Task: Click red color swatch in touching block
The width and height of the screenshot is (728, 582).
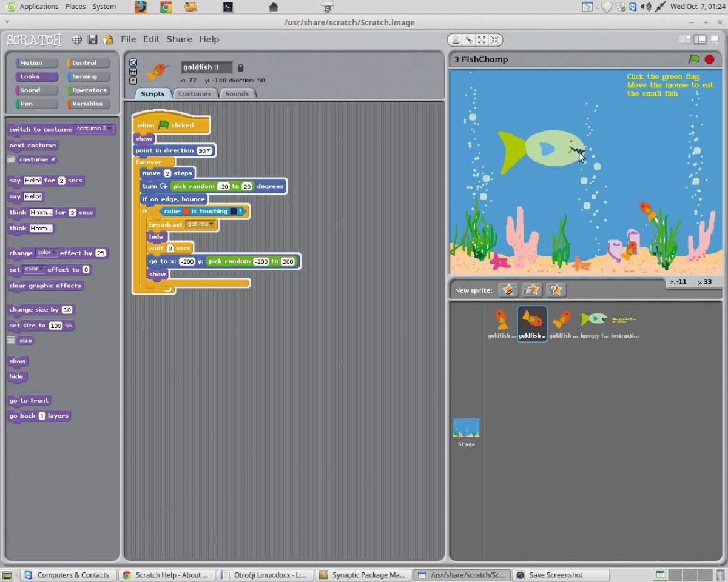Action: [x=186, y=212]
